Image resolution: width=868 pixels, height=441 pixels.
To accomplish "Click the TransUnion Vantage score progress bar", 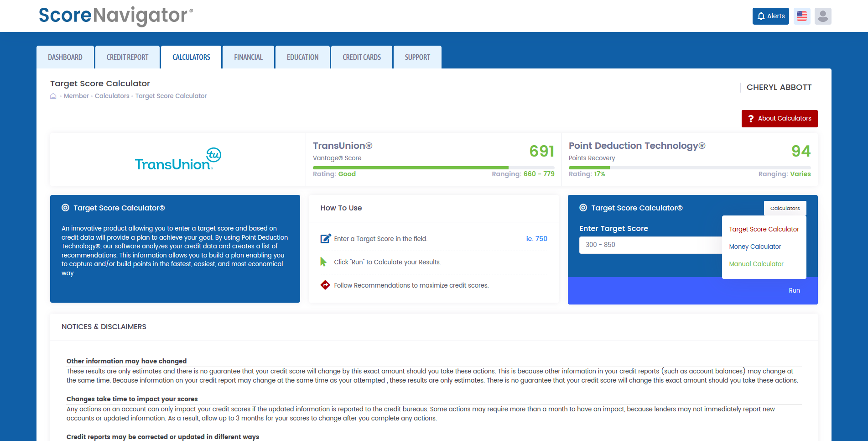I will pyautogui.click(x=434, y=168).
